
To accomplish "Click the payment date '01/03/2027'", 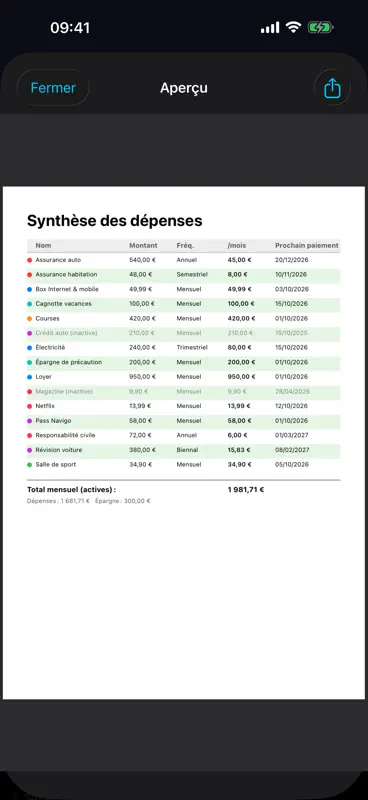I will coord(291,435).
